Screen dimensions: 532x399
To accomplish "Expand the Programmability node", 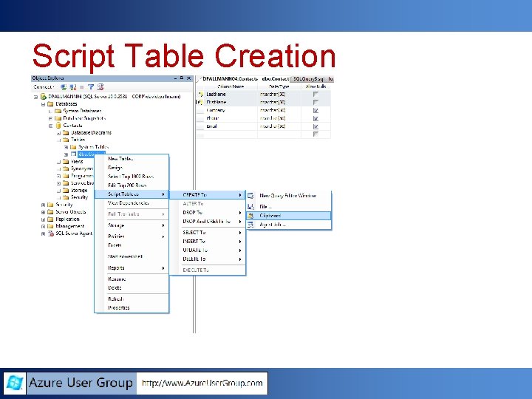I will pos(58,176).
